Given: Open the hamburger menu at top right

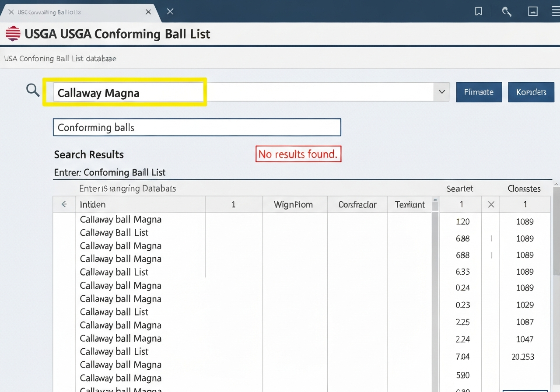Looking at the screenshot, I should pyautogui.click(x=556, y=12).
